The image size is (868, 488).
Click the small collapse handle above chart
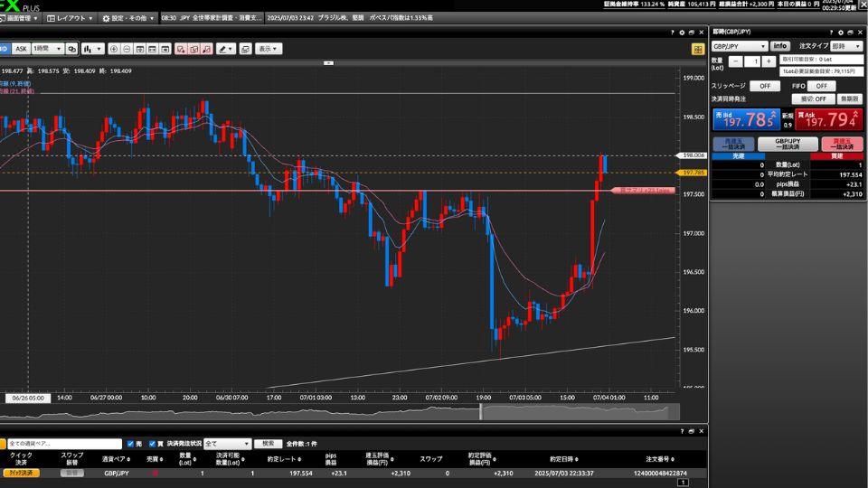click(328, 63)
